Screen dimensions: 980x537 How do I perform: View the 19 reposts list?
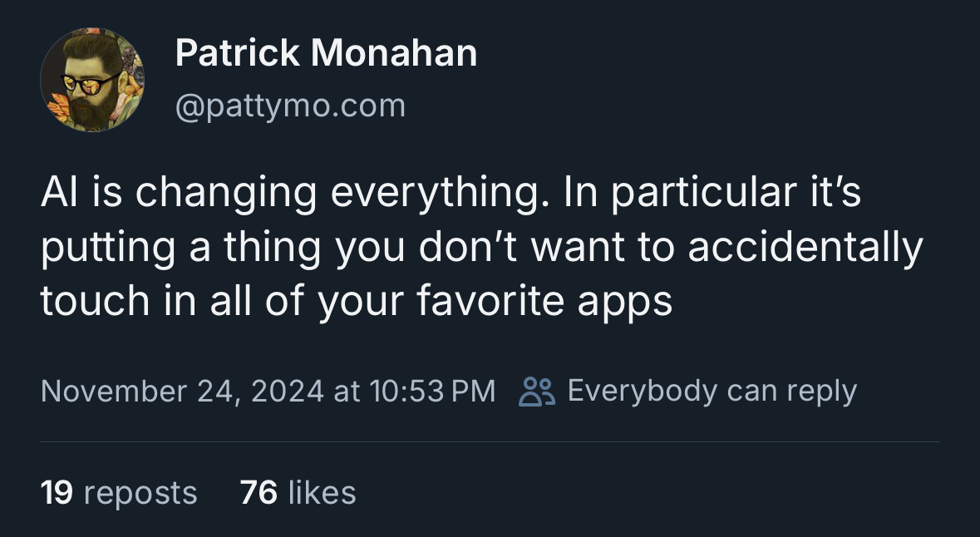coord(119,492)
